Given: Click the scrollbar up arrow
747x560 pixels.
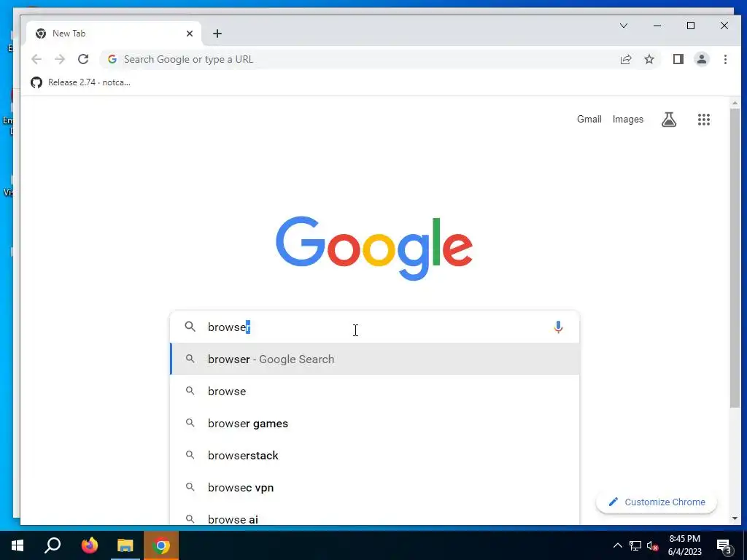Looking at the screenshot, I should (735, 103).
